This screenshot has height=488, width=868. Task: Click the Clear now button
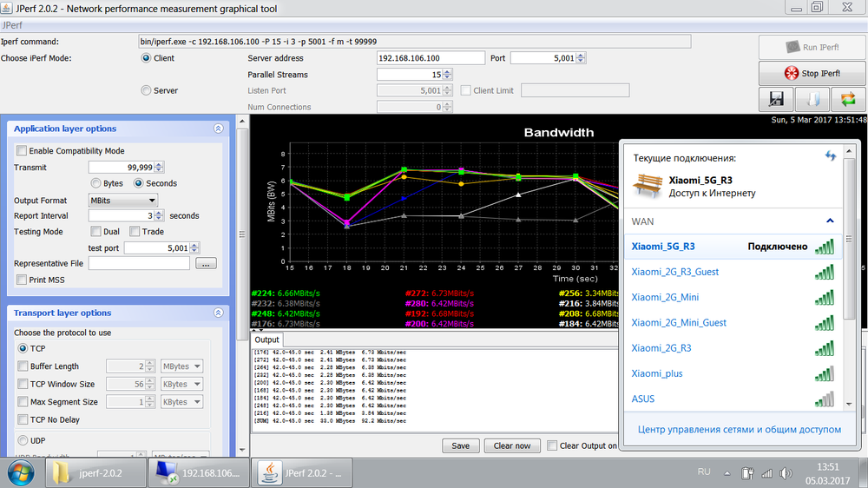511,445
